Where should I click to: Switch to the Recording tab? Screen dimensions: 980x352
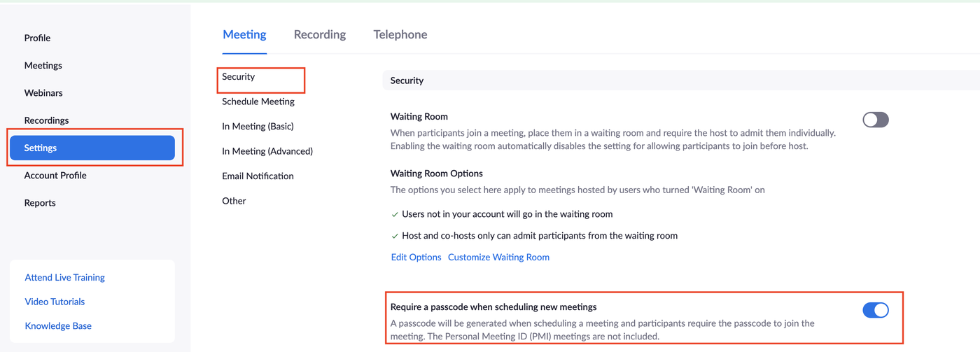point(320,34)
